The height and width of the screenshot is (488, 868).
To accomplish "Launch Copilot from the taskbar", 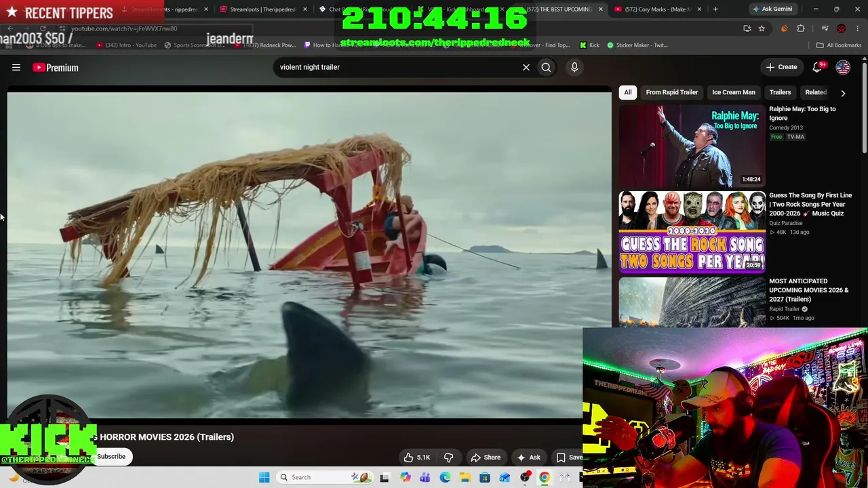I will 406,477.
